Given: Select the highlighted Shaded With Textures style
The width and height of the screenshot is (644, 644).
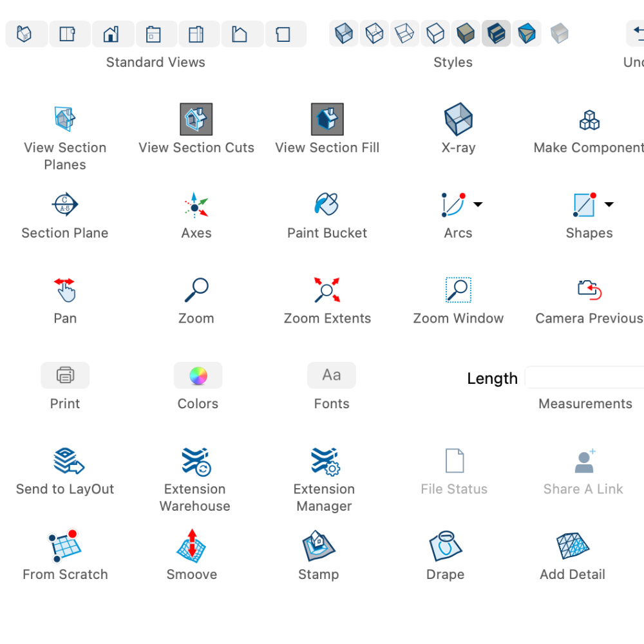Looking at the screenshot, I should [x=496, y=33].
